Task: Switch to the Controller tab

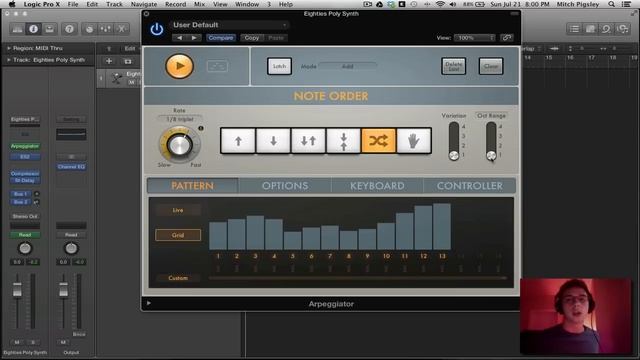Action: coord(470,186)
